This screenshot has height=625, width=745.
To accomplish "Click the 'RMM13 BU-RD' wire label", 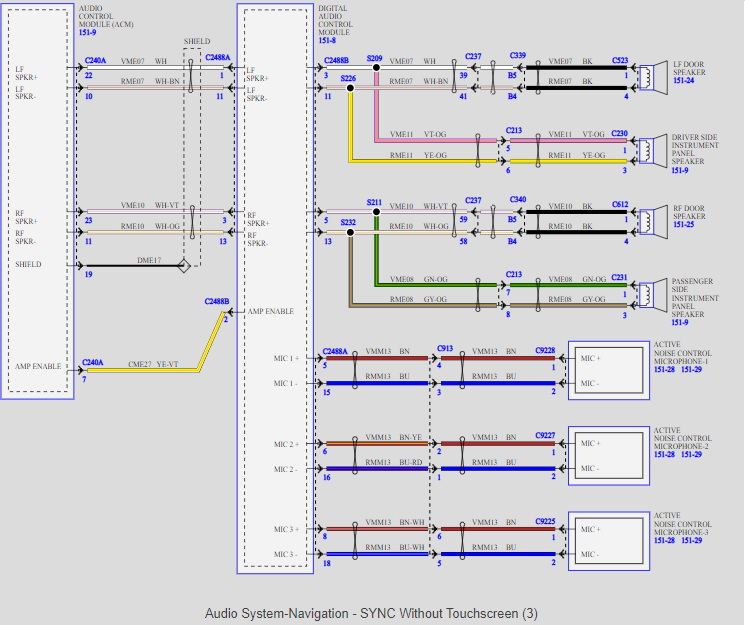I will tap(393, 462).
